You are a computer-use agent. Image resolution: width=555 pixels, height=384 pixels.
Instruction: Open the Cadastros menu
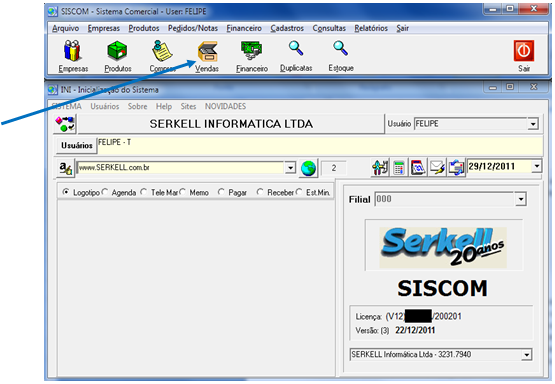click(287, 28)
